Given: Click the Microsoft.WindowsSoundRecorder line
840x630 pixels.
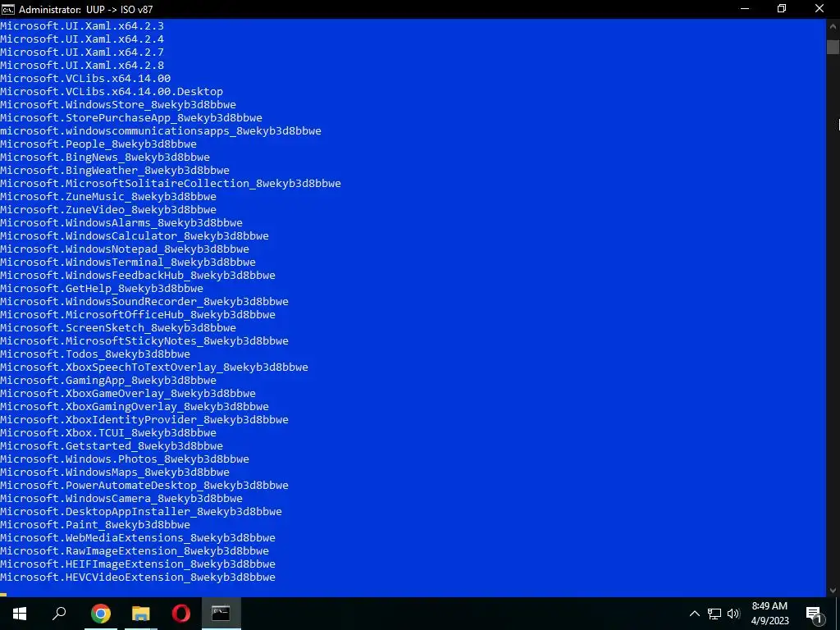Looking at the screenshot, I should [x=144, y=302].
